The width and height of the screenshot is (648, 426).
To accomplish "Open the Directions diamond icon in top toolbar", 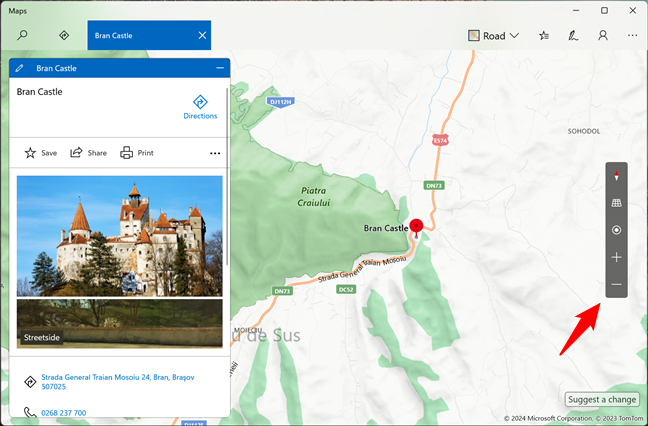I will pyautogui.click(x=64, y=35).
